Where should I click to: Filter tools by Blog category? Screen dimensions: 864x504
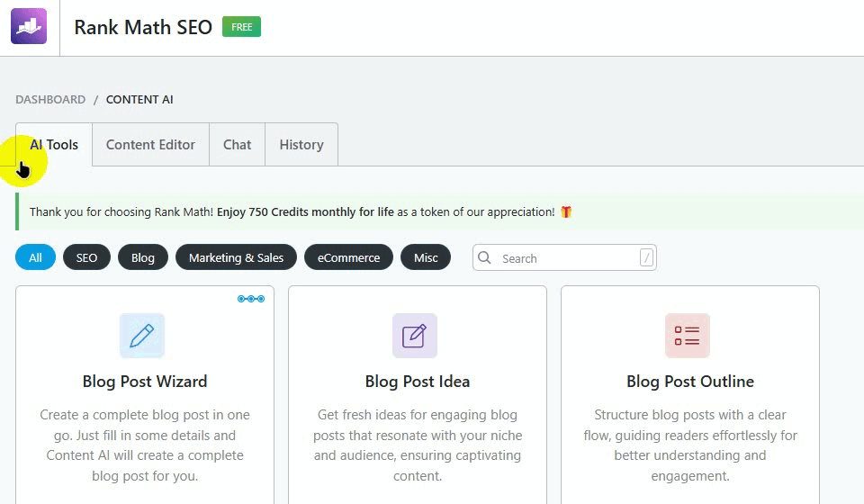point(143,258)
